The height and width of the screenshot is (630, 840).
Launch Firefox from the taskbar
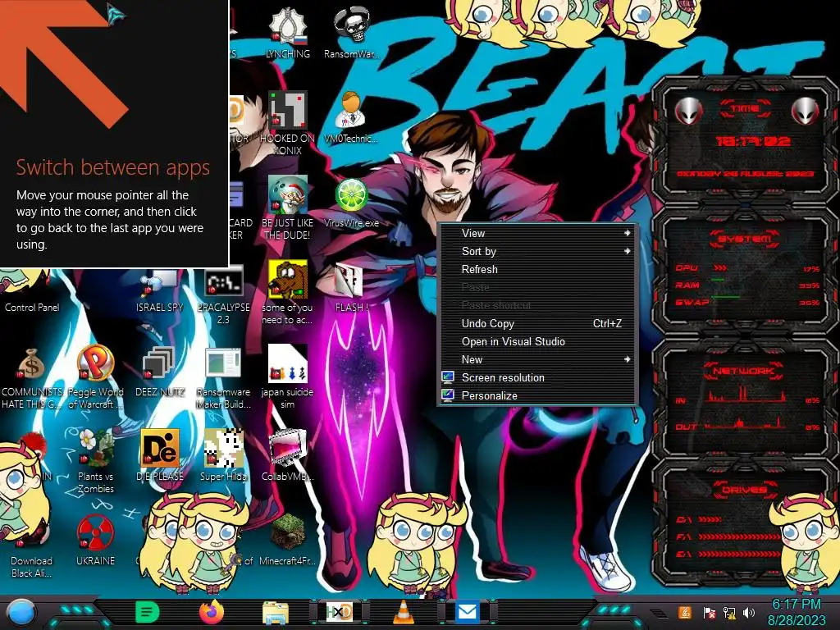212,612
